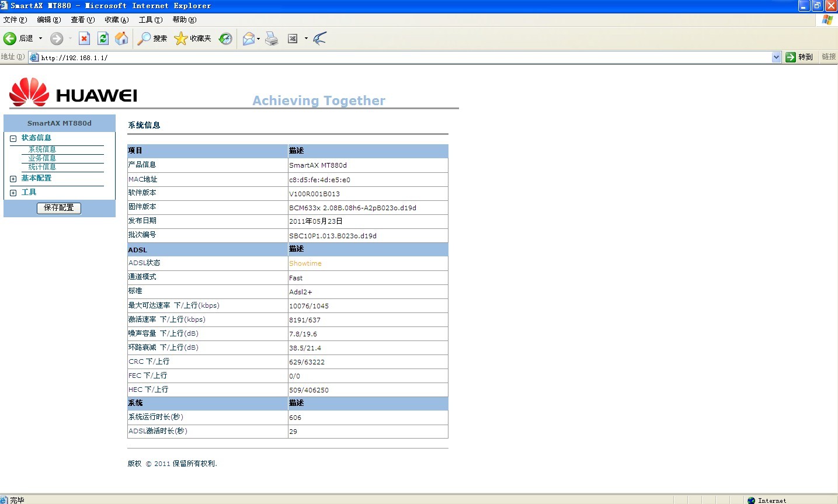
Task: Print the page with the printer icon
Action: [x=272, y=39]
